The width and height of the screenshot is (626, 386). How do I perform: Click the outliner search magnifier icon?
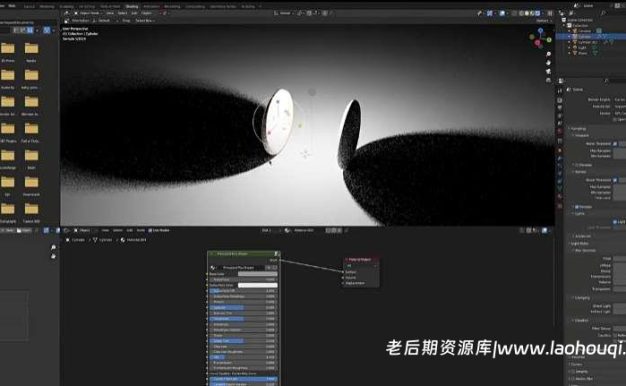(x=604, y=13)
